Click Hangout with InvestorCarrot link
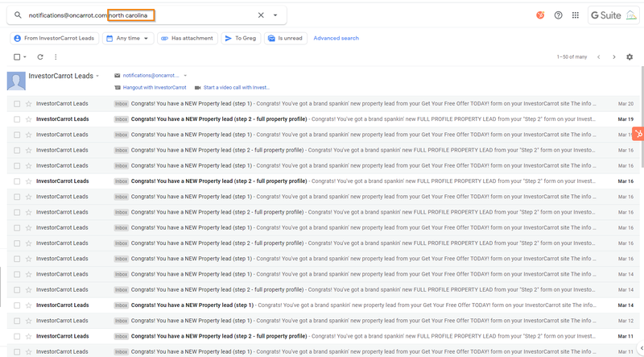Screen dimensions: 644x357 [155, 88]
